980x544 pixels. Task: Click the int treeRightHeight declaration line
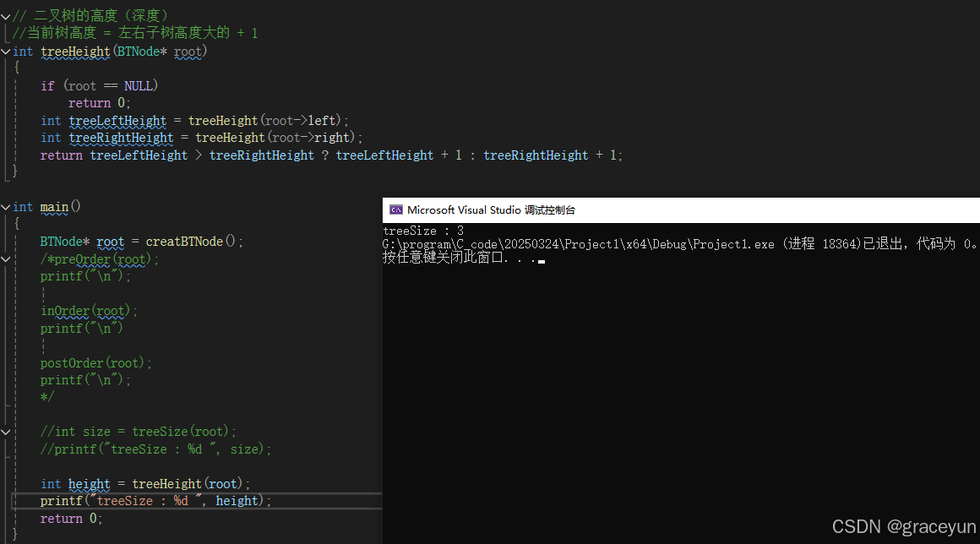(201, 138)
